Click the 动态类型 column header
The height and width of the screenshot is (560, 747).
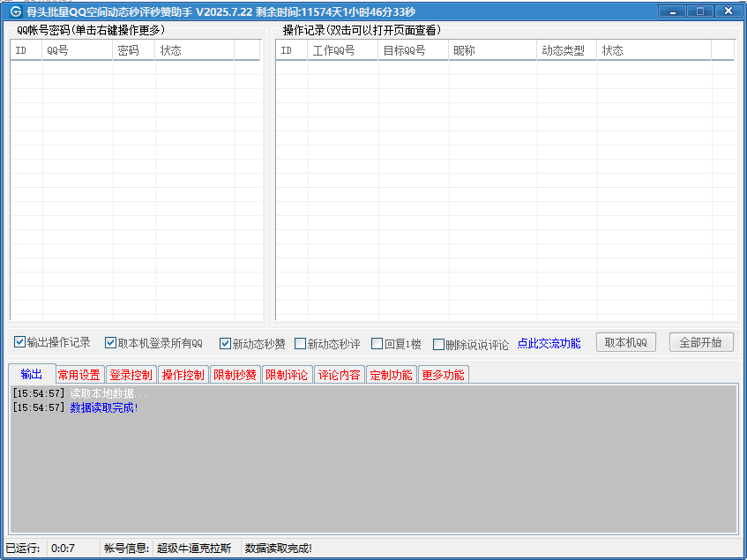point(566,50)
